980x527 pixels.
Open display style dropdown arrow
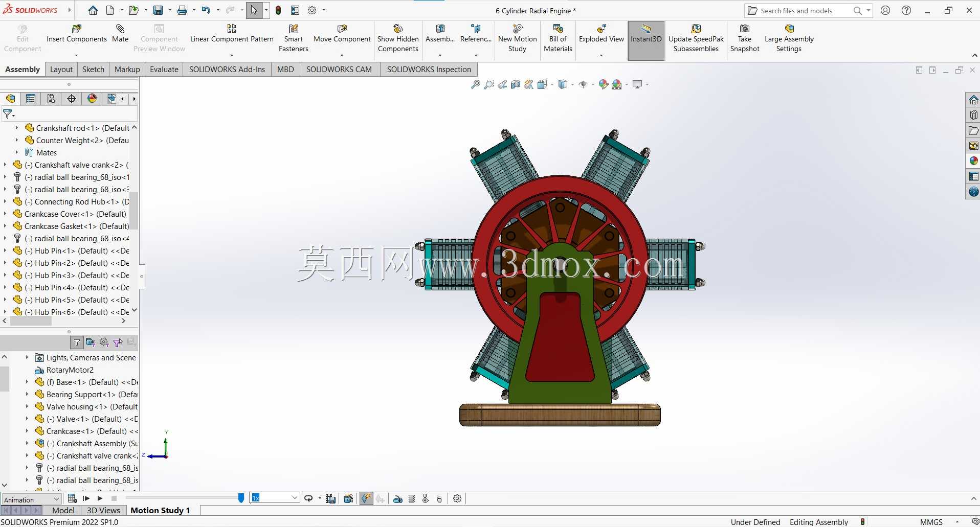coord(572,84)
